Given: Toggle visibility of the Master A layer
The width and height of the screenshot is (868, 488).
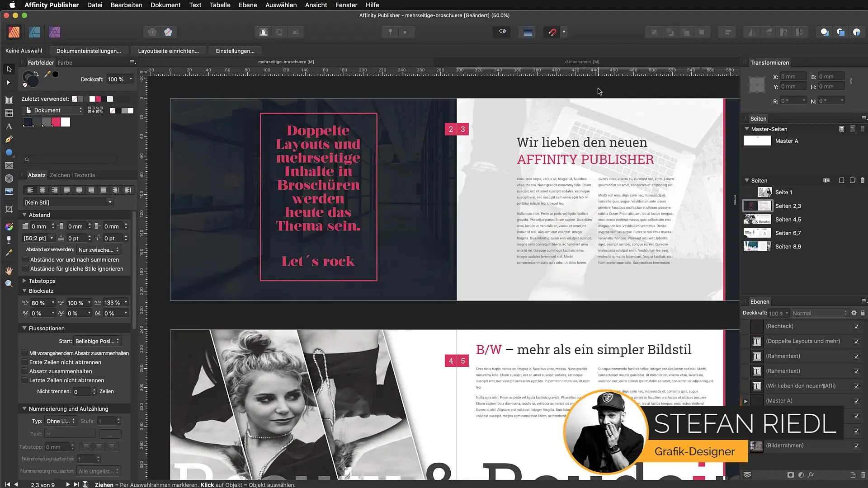Looking at the screenshot, I should pos(856,401).
